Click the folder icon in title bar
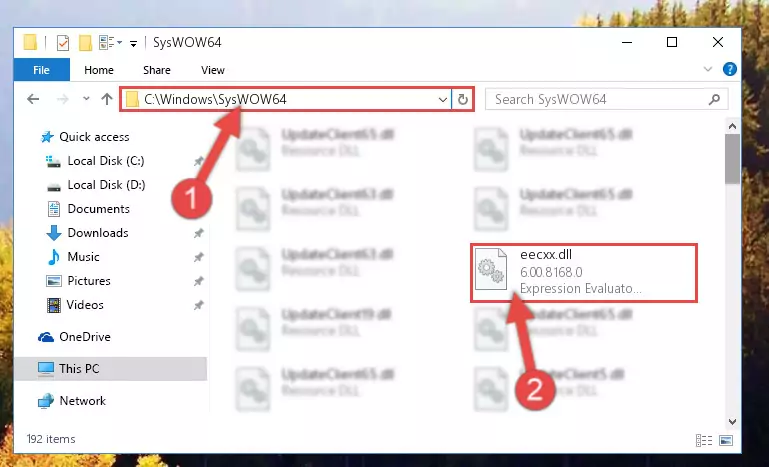 [x=30, y=43]
